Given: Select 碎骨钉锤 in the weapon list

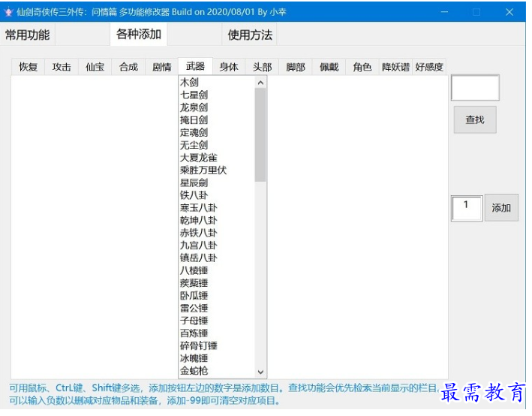Looking at the screenshot, I should [199, 346].
